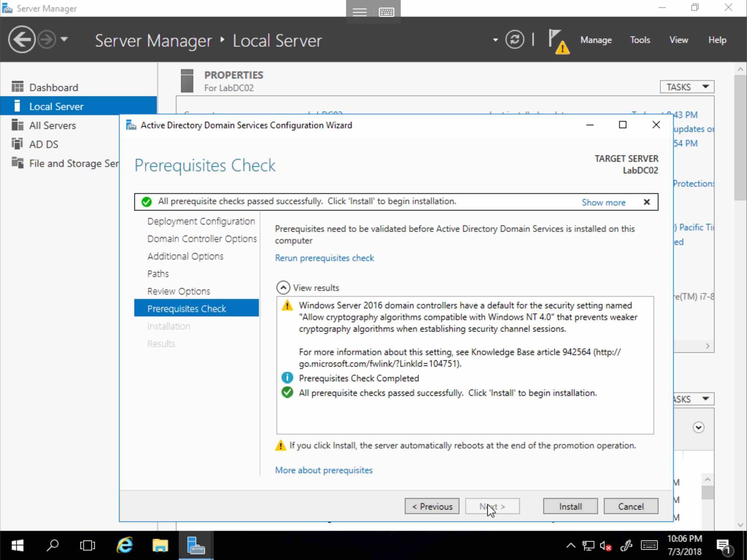The image size is (747, 560).
Task: Go to Domain Controller Options step
Action: (202, 239)
